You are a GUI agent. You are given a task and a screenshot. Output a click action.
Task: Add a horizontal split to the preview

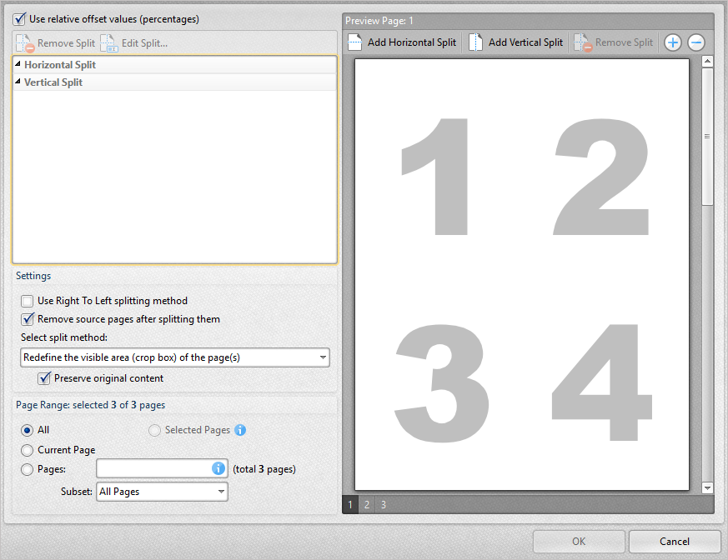(402, 42)
